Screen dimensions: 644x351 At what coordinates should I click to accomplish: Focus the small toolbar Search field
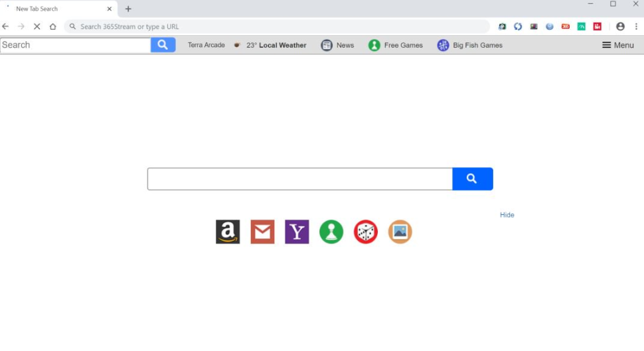tap(76, 44)
